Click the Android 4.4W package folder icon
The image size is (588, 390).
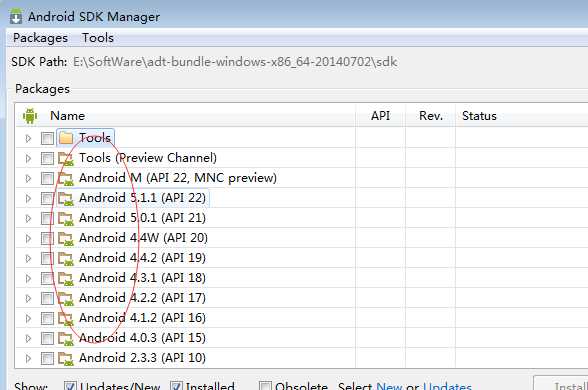click(x=66, y=238)
